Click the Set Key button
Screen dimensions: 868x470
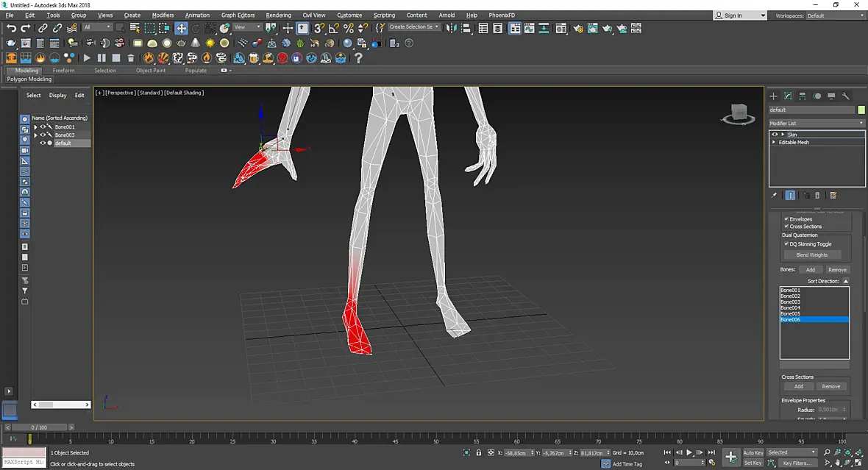753,463
